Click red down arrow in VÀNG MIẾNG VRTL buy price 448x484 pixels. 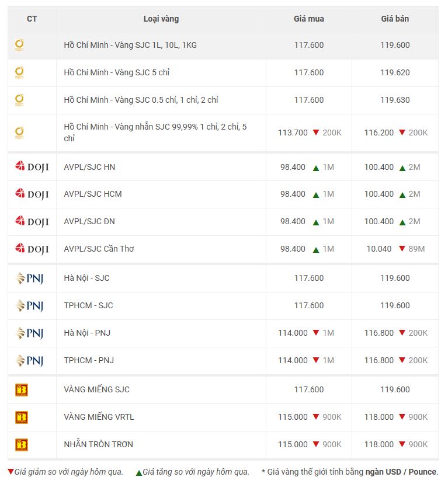pyautogui.click(x=316, y=416)
